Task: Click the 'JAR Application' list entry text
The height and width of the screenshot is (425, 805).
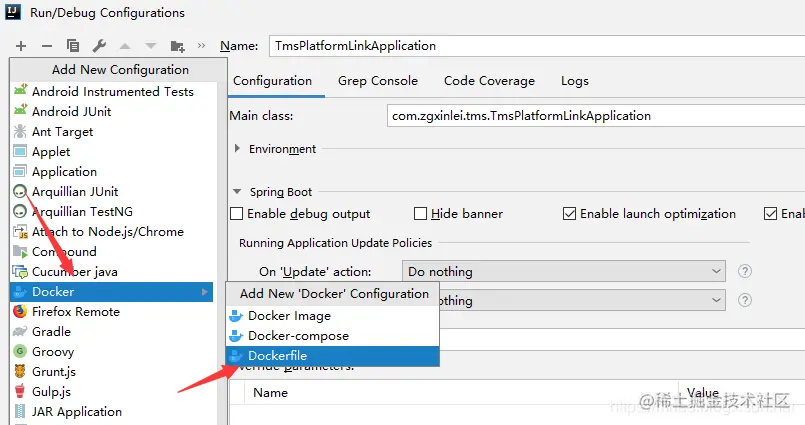Action: coord(76,412)
